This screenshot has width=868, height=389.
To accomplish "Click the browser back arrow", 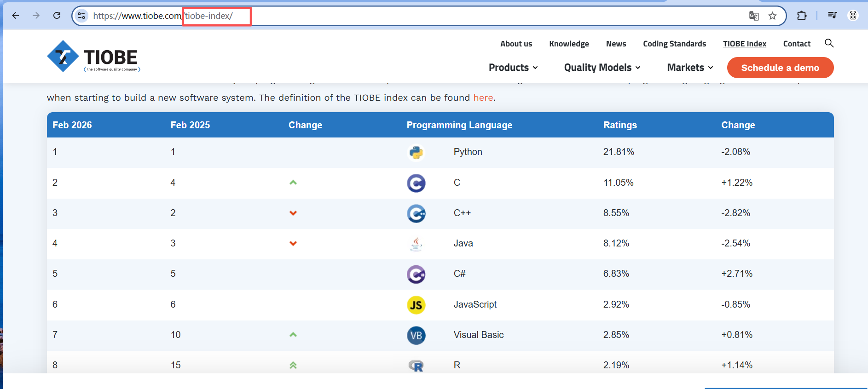I will point(16,16).
